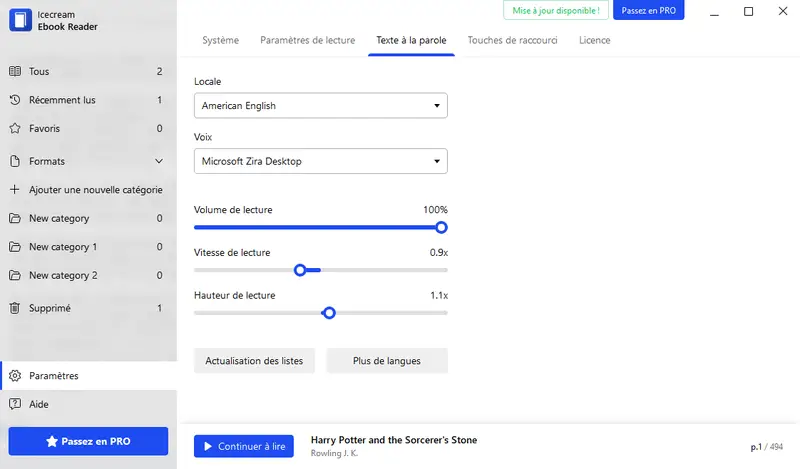Click the Icecream Ebook Reader logo icon
This screenshot has height=469, width=800.
pos(20,20)
